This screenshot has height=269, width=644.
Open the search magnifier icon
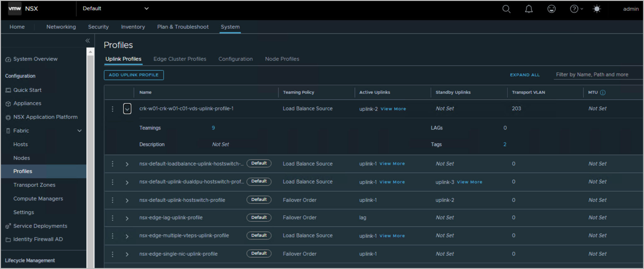[x=506, y=9]
